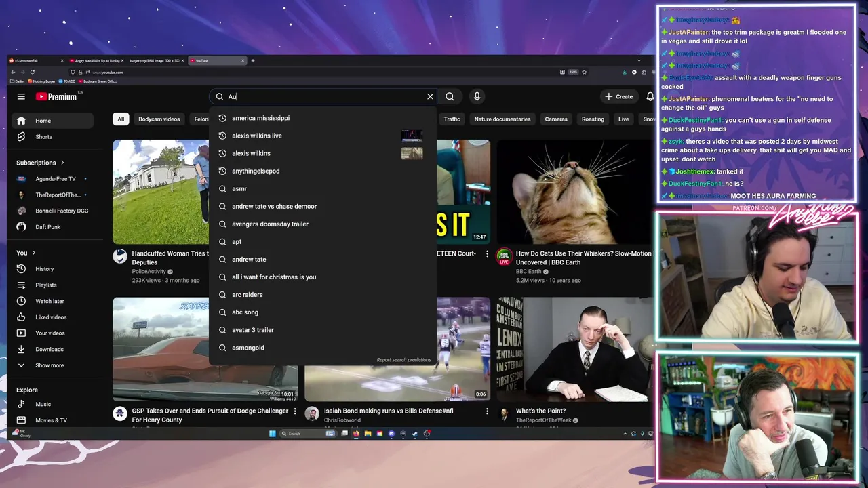Open the 'What's the Point?' video thumbnail
Image resolution: width=868 pixels, height=488 pixels.
point(575,349)
